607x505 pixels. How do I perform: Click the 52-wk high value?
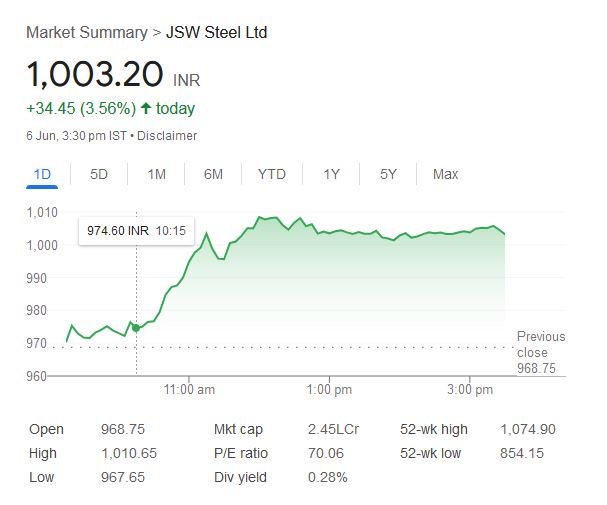[527, 429]
